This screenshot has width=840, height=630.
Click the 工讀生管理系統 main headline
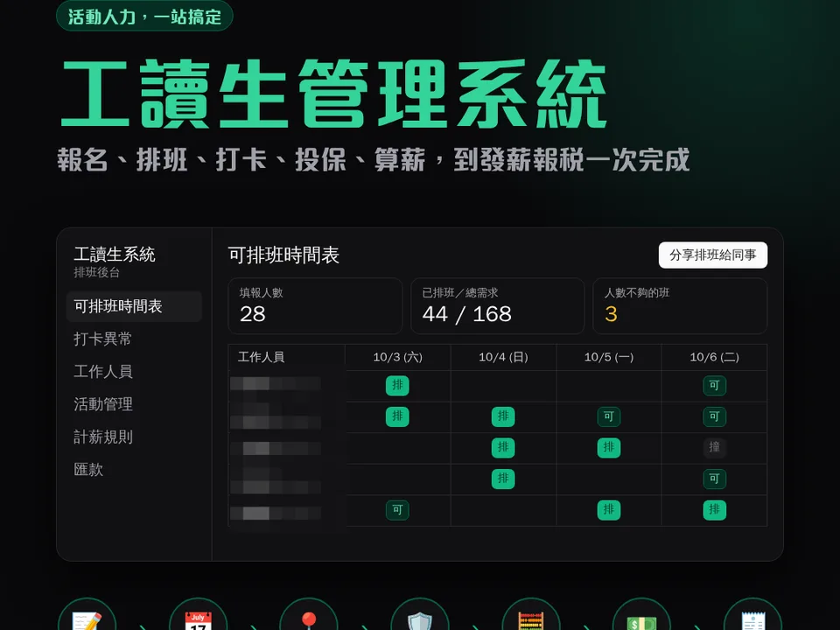(x=333, y=94)
